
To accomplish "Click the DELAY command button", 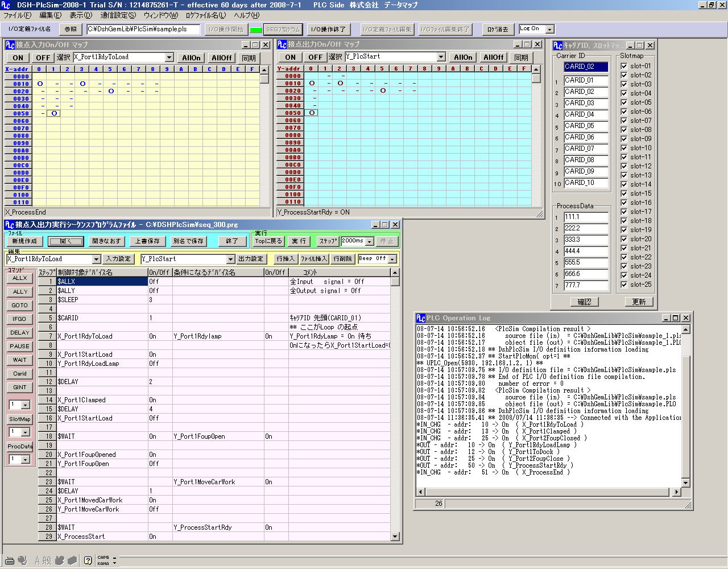I will point(20,333).
